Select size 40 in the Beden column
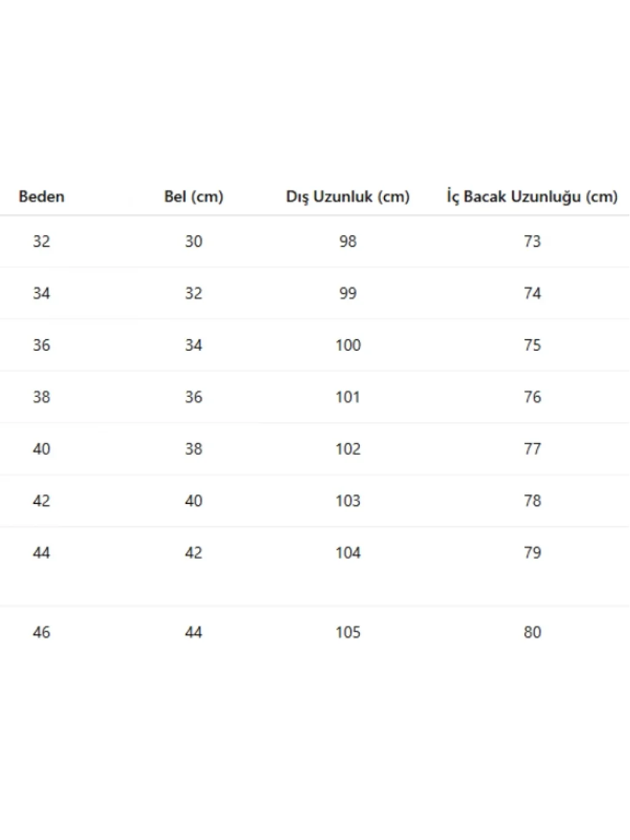 41,449
